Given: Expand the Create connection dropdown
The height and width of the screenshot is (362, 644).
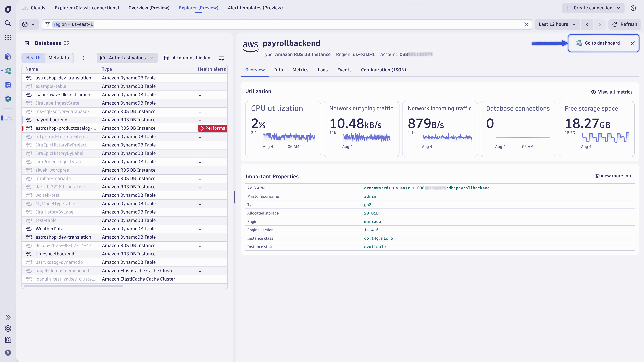Looking at the screenshot, I should pyautogui.click(x=593, y=8).
